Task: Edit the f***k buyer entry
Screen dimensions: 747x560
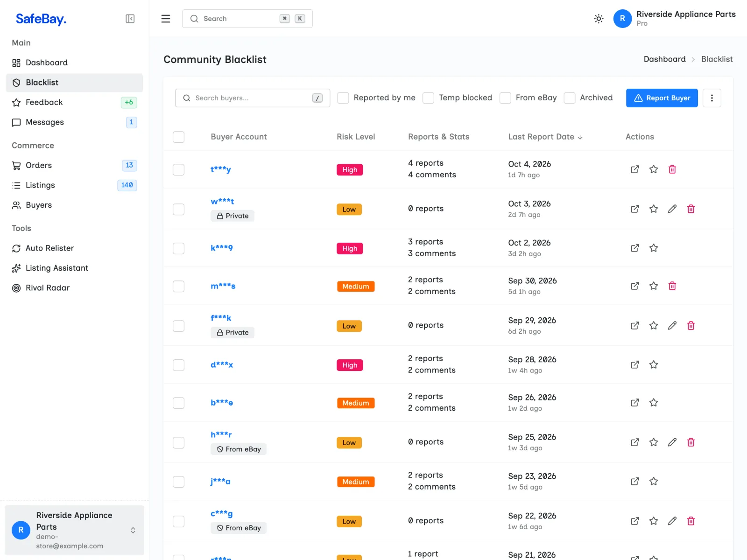Action: 672,326
